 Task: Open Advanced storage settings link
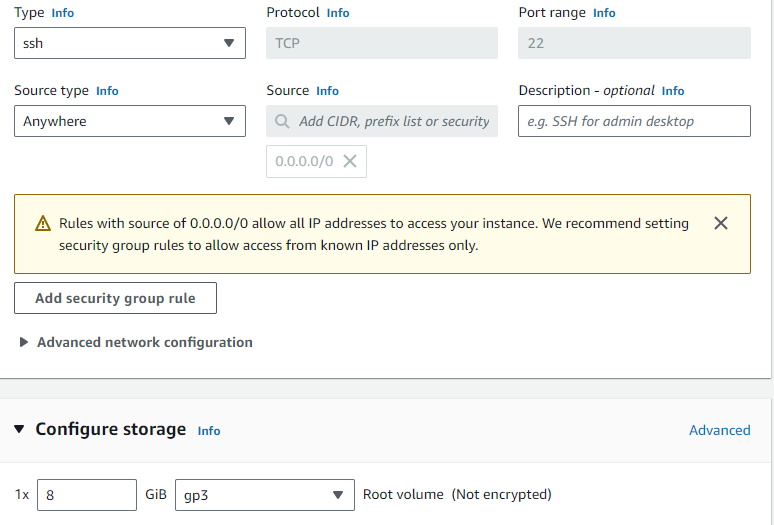click(719, 430)
